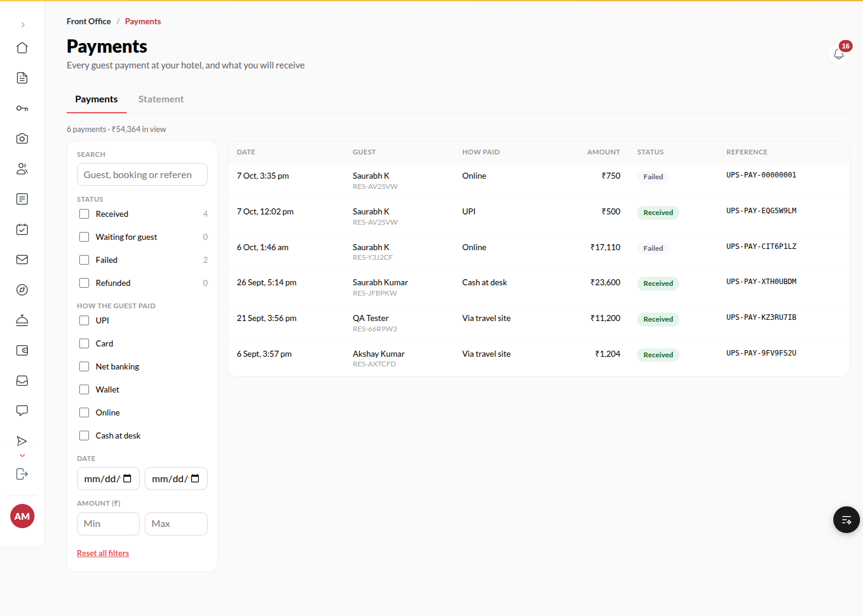
Task: Click the calendar check icon in sidebar
Action: click(22, 230)
